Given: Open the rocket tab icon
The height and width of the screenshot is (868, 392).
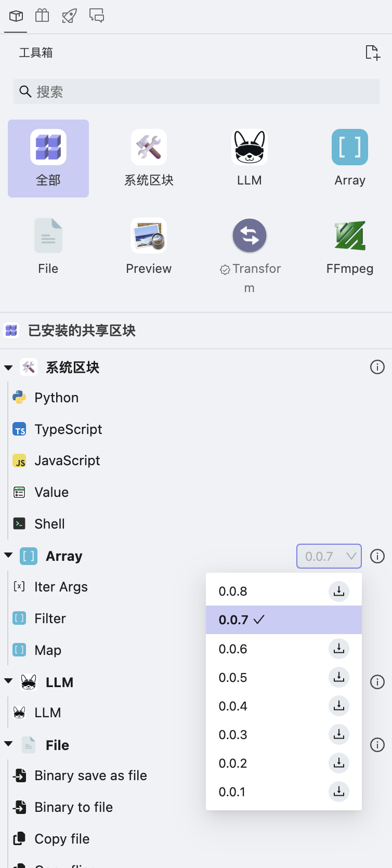Looking at the screenshot, I should click(x=69, y=16).
